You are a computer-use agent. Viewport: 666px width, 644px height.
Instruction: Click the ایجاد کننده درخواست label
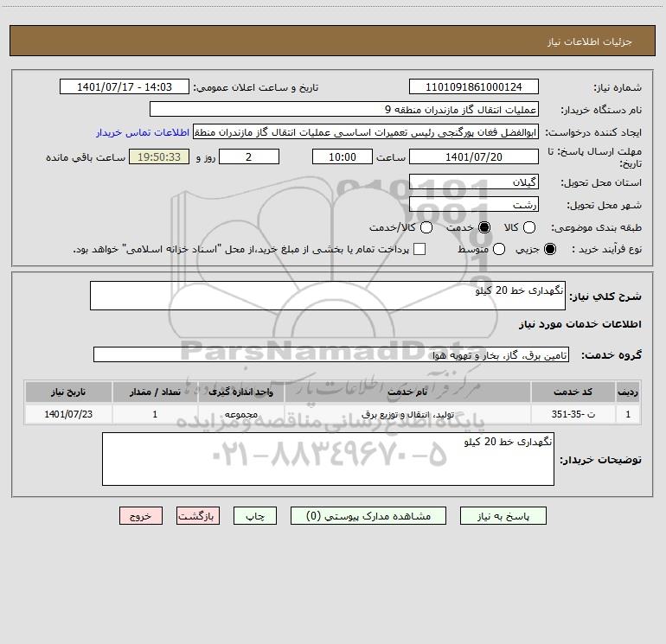[593, 132]
